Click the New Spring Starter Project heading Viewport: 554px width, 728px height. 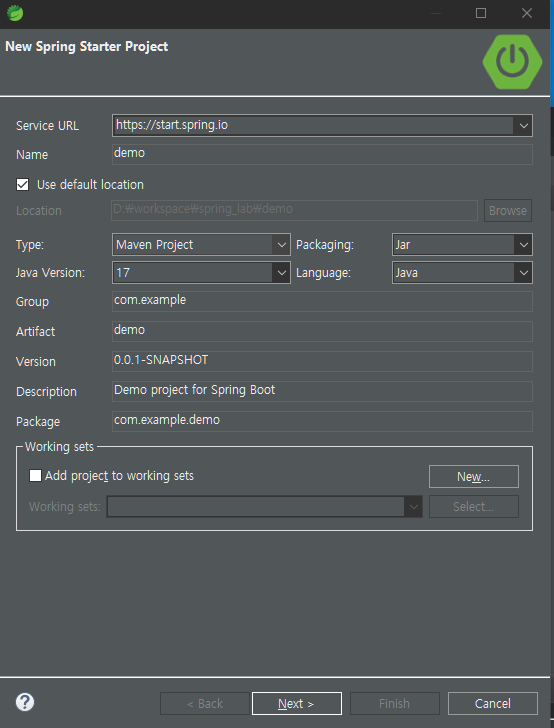[86, 46]
